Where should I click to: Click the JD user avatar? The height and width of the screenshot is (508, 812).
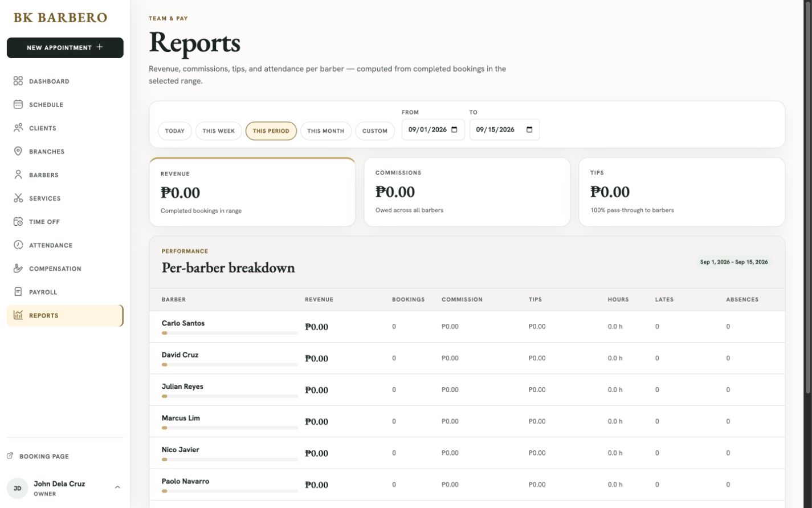click(x=18, y=488)
